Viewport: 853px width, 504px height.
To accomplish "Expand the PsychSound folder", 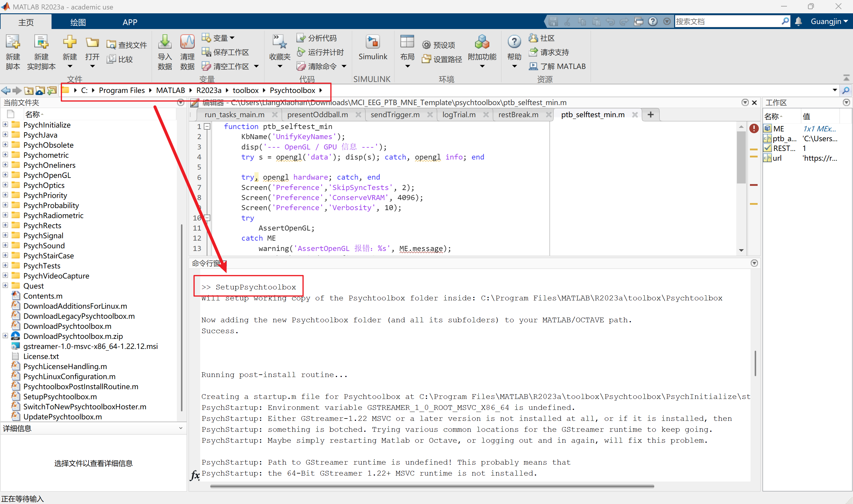I will pos(5,245).
